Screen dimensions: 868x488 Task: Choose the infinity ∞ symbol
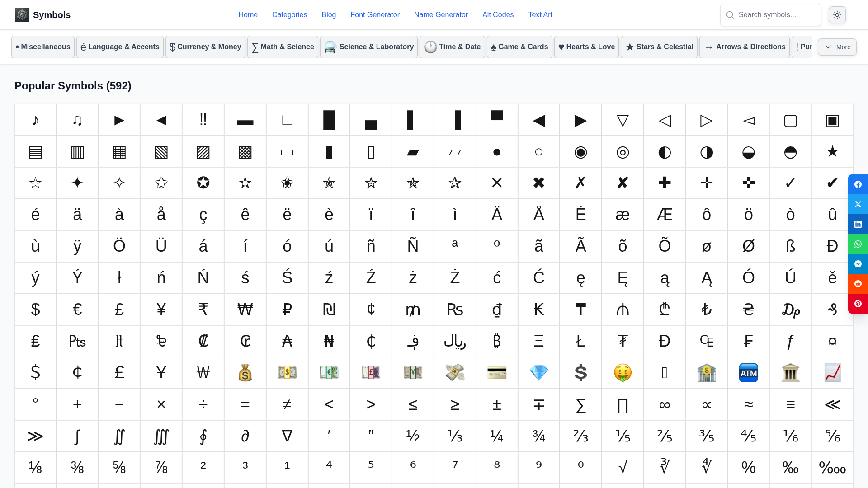tap(665, 404)
